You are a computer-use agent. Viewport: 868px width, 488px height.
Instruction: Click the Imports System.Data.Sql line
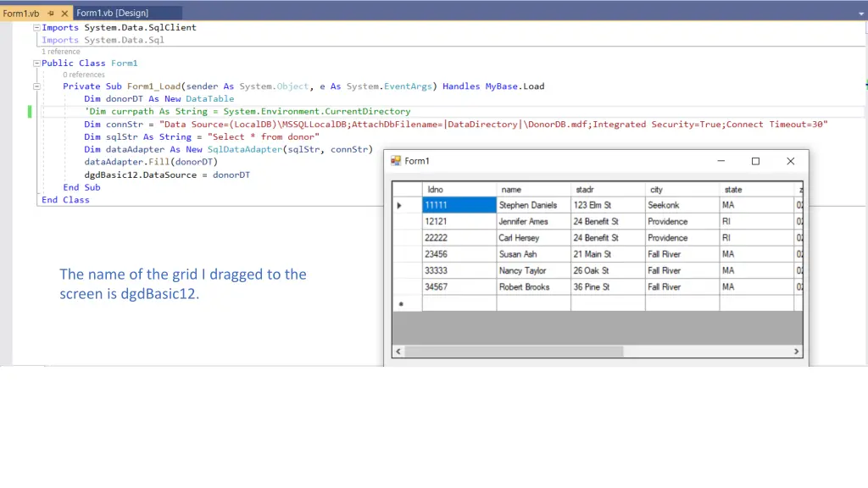point(103,40)
